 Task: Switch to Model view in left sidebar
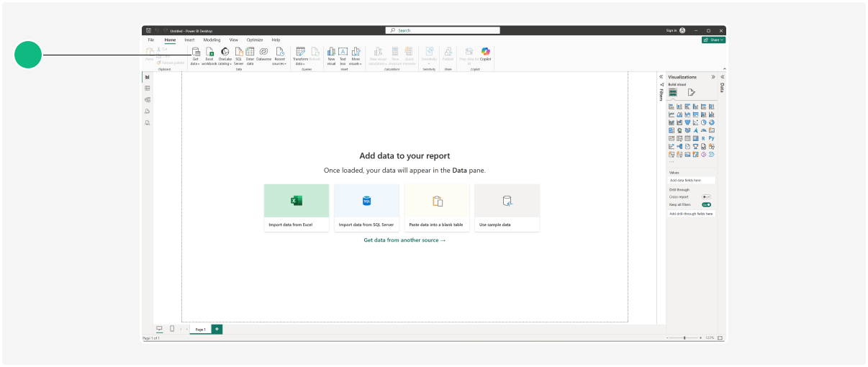147,100
